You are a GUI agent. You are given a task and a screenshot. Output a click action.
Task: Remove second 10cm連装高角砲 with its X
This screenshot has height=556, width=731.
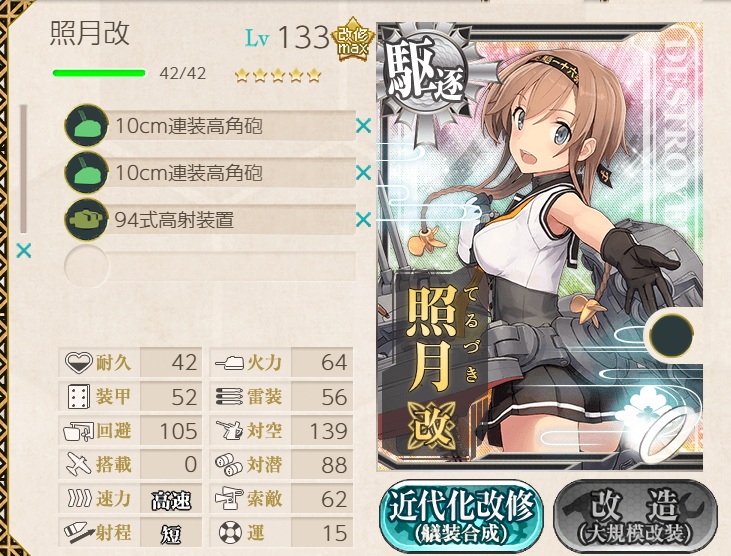363,173
